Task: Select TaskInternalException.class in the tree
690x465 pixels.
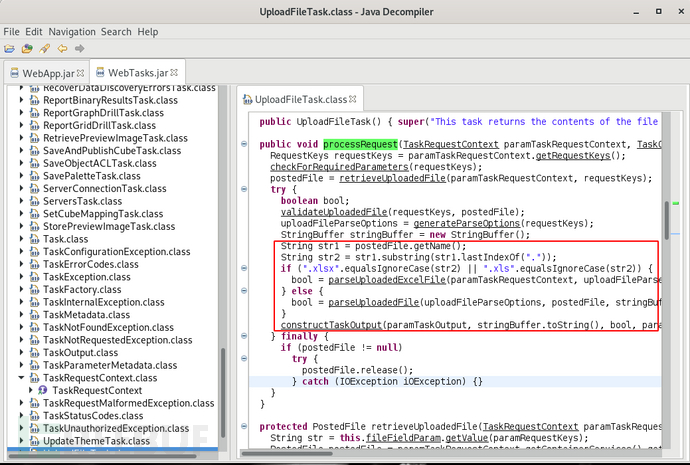Action: tap(104, 302)
